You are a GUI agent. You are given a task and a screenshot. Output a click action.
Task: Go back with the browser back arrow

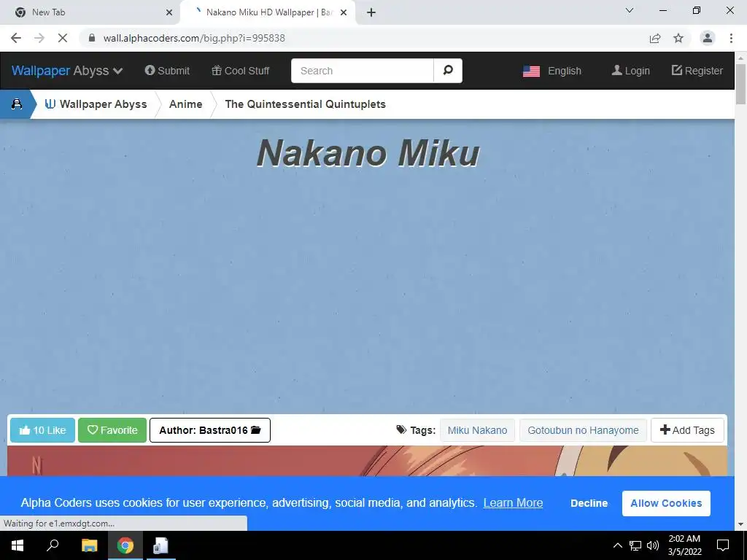pyautogui.click(x=16, y=38)
